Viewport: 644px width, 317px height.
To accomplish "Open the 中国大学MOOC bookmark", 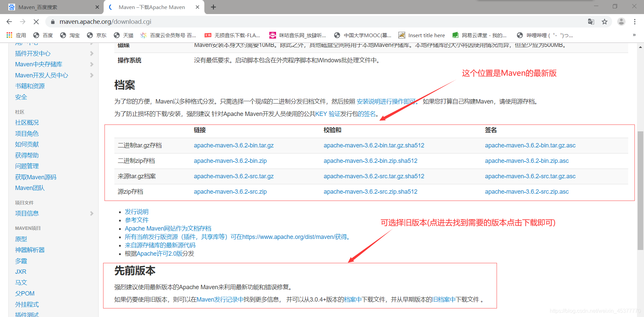I will (363, 35).
